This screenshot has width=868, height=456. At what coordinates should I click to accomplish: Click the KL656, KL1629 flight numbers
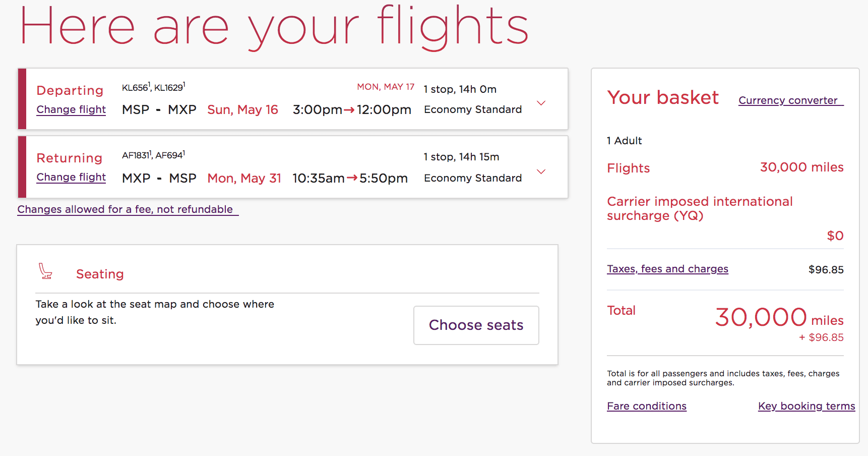tap(153, 87)
